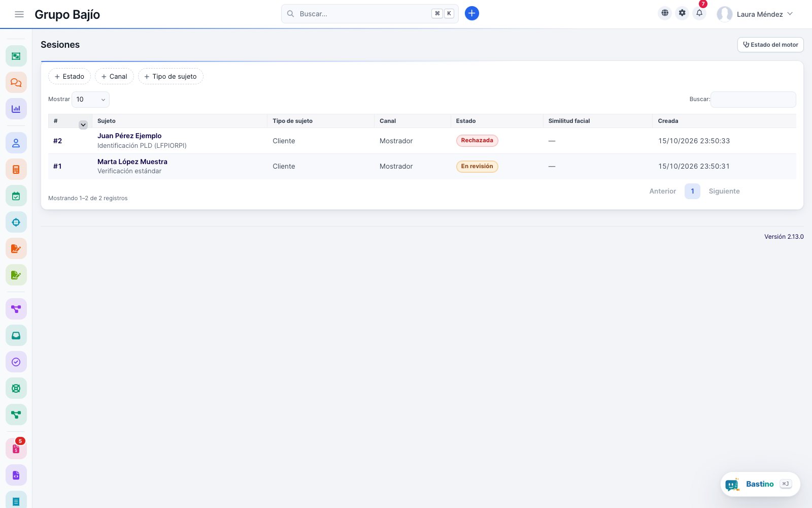Click the blue plus create button

point(472,14)
